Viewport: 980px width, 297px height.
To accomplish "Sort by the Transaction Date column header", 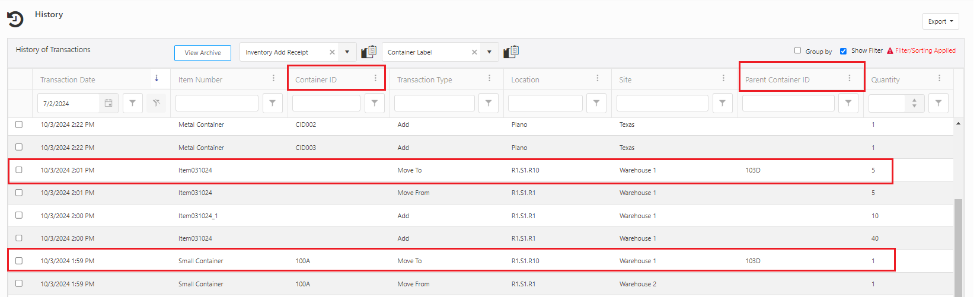I will coord(68,79).
